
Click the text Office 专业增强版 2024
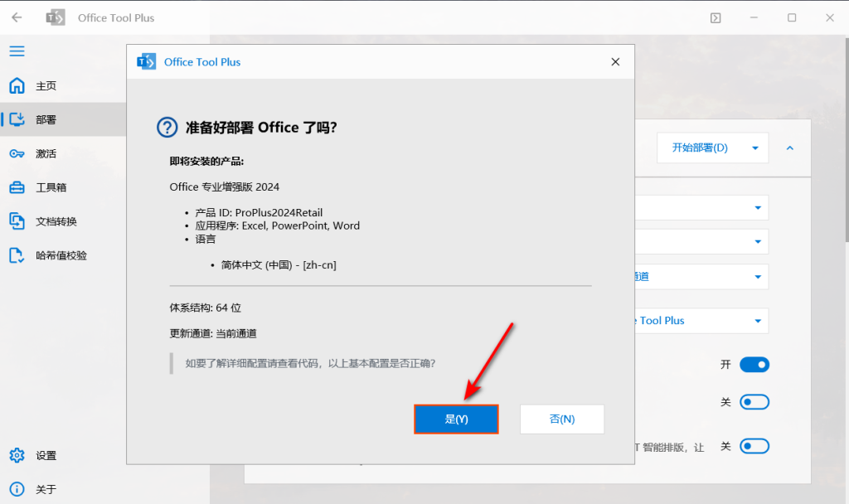(224, 187)
